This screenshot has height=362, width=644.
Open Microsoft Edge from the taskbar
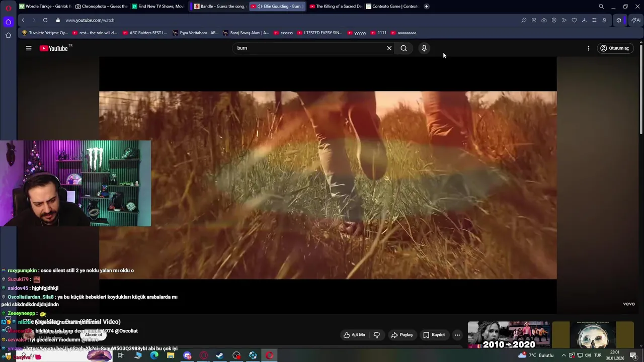click(154, 355)
